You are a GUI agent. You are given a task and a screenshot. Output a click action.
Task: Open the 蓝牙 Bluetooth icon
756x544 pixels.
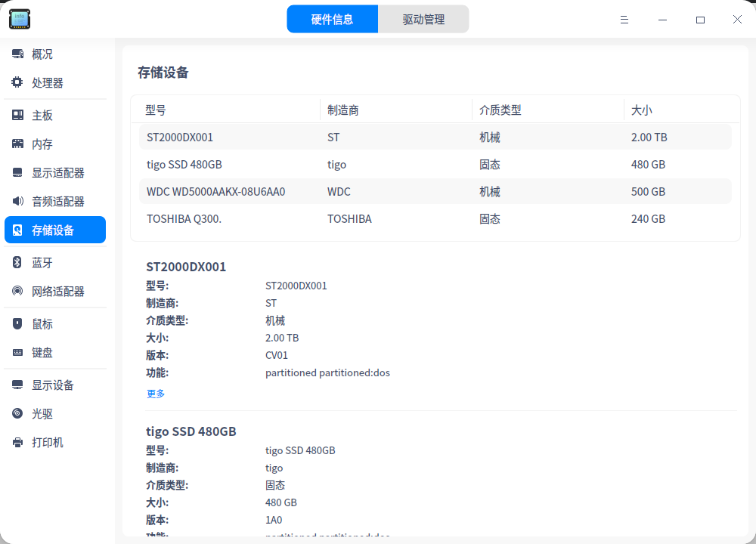(17, 262)
